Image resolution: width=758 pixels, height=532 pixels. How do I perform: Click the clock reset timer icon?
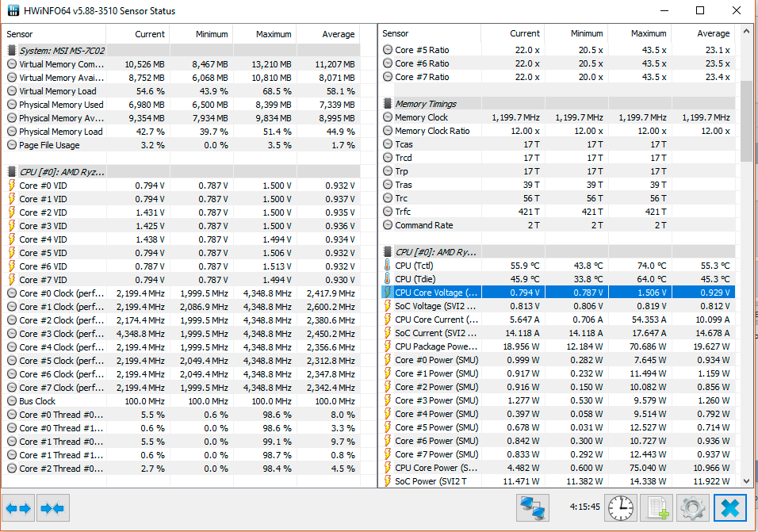point(620,508)
